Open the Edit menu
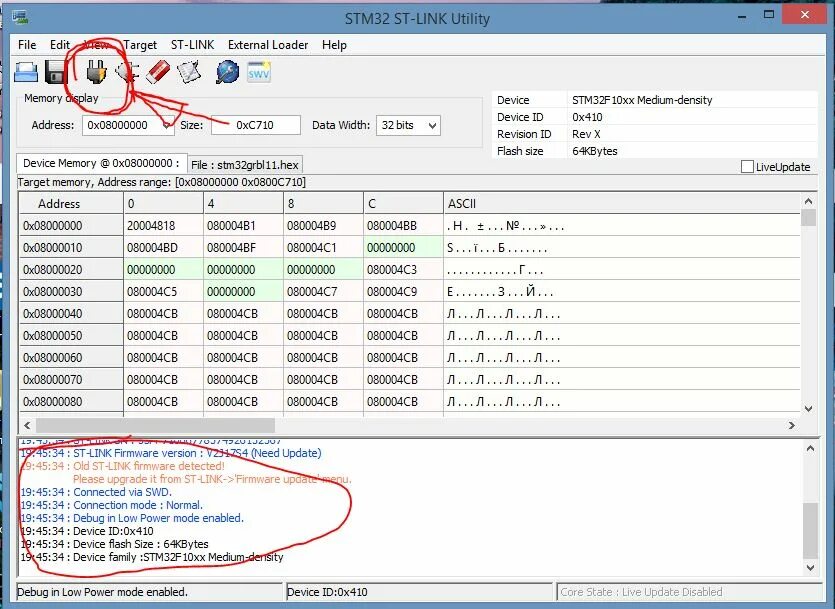Image resolution: width=835 pixels, height=609 pixels. pos(60,45)
